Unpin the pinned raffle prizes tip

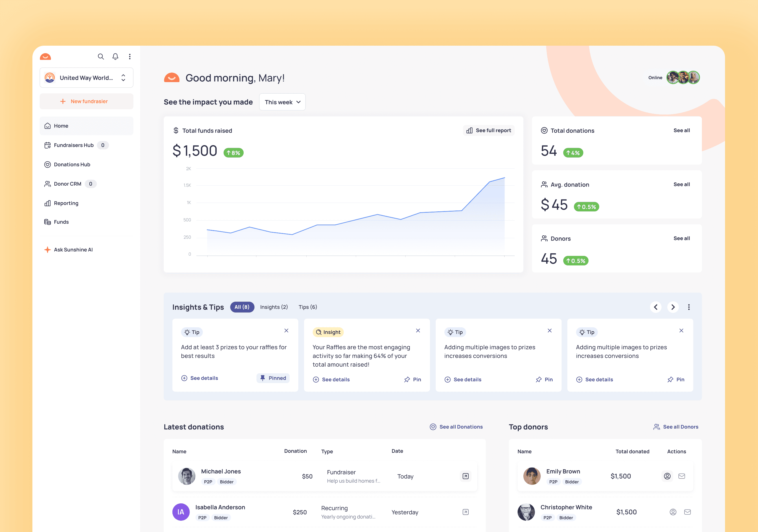pos(273,378)
